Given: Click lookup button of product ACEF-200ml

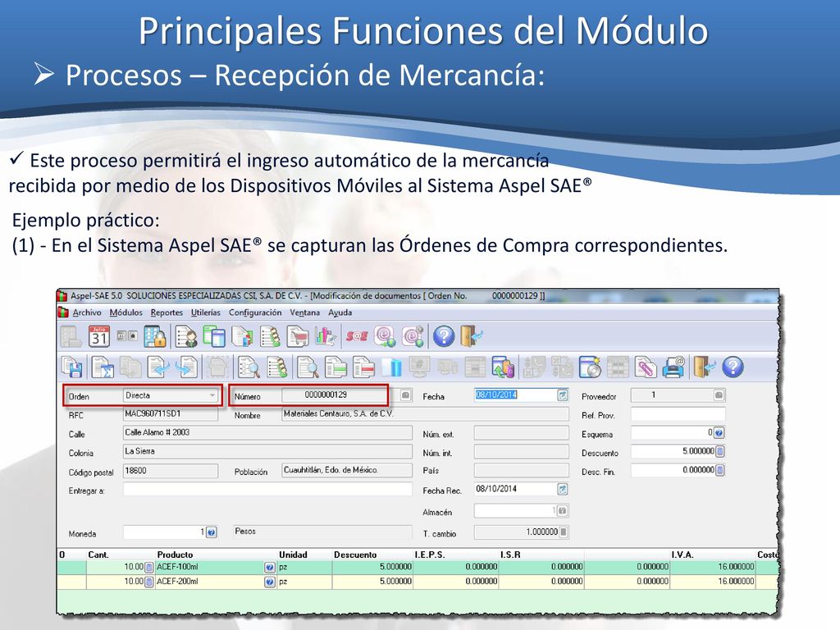Looking at the screenshot, I should 270,582.
